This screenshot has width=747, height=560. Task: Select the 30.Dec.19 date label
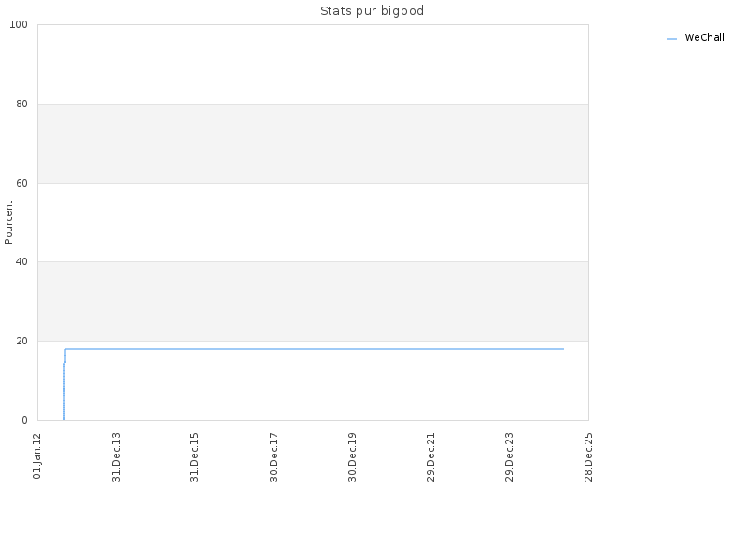353,457
